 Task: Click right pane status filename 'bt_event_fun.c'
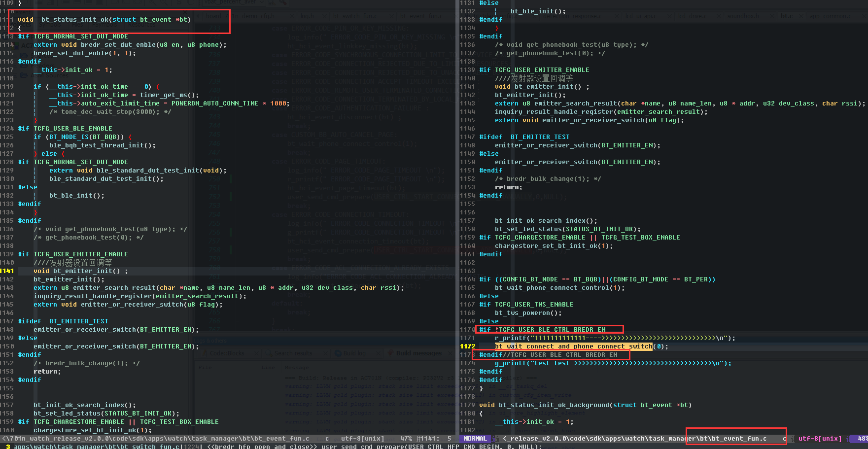tap(739, 438)
